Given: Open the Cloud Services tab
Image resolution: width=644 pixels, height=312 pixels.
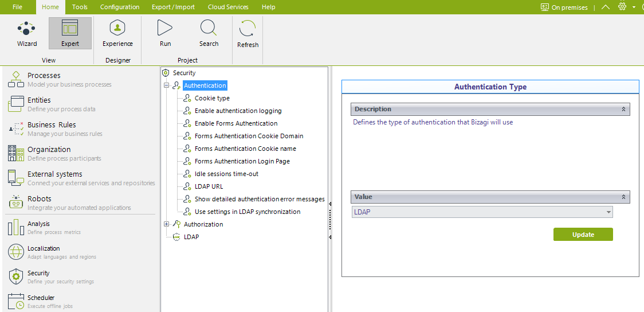Looking at the screenshot, I should pyautogui.click(x=228, y=7).
